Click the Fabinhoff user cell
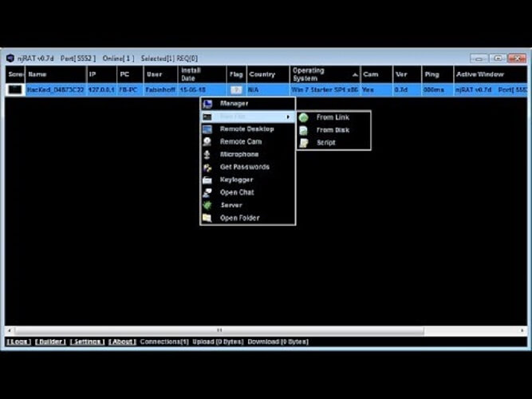The image size is (532, 399). pos(160,90)
